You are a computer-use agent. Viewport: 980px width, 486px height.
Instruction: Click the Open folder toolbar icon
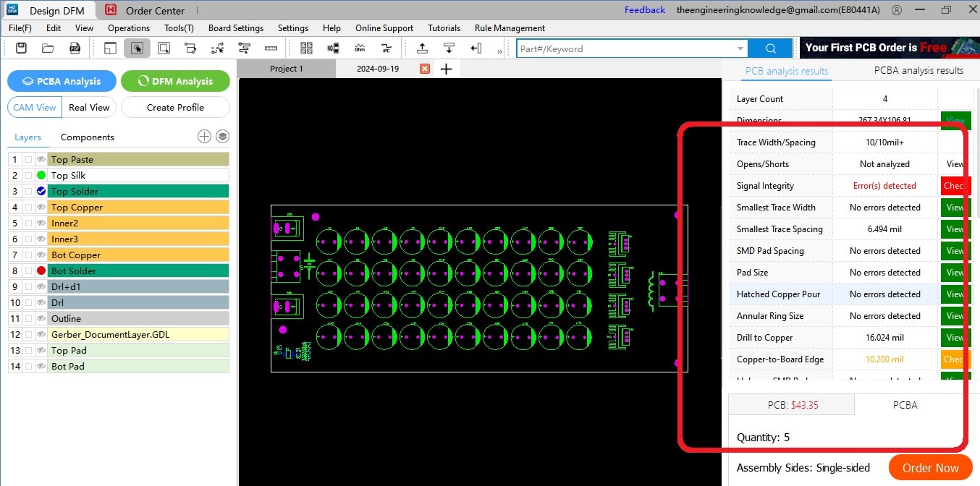pyautogui.click(x=48, y=48)
